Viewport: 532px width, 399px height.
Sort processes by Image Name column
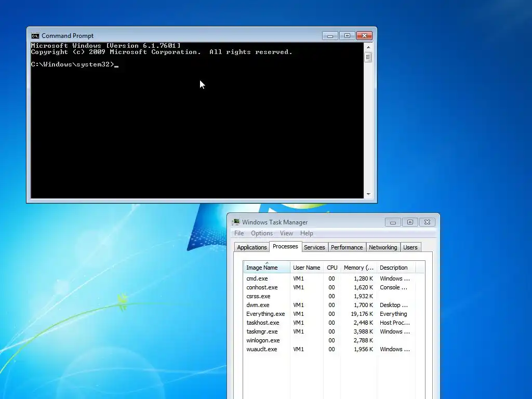[267, 268]
